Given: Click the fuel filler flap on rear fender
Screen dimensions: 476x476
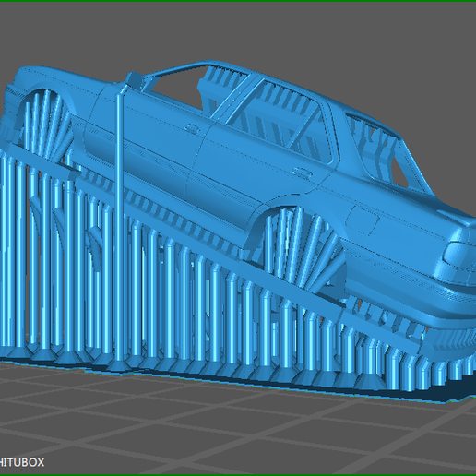Looking at the screenshot, I should (x=363, y=220).
